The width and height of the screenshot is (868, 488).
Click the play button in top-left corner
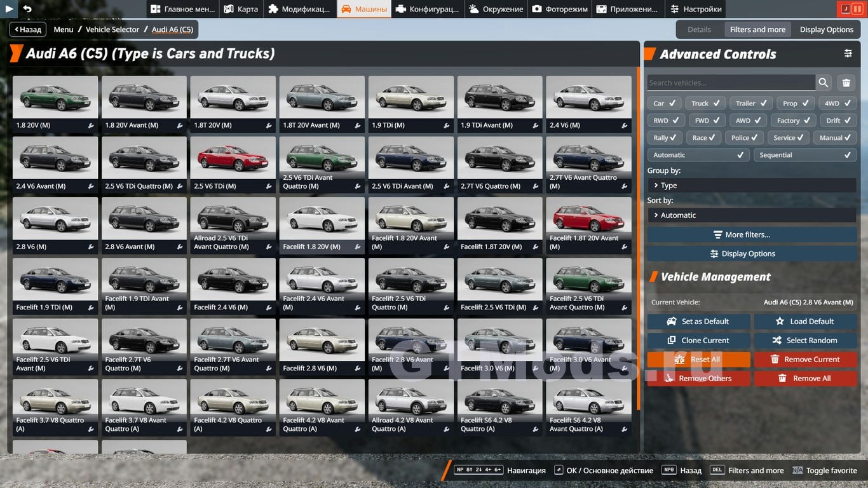pyautogui.click(x=9, y=9)
